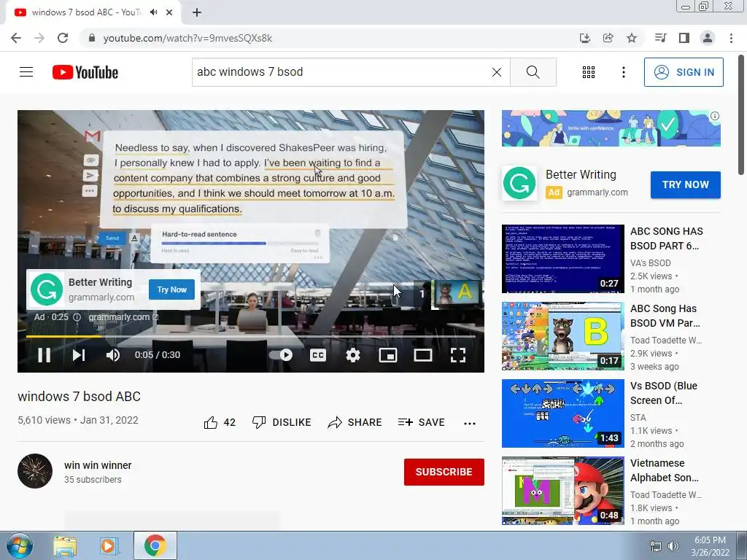Open Chrome three-dot menu
Screen dimensions: 747x560
coord(731,38)
